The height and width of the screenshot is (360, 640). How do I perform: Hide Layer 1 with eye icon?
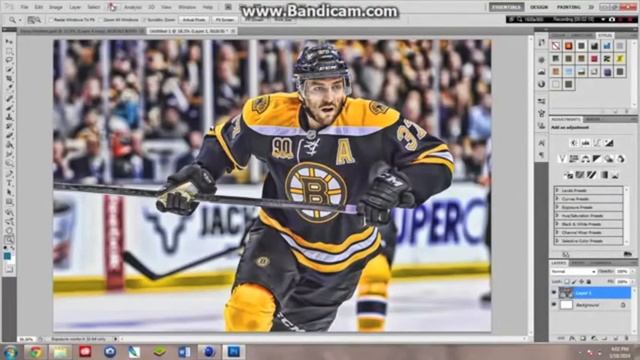click(554, 292)
